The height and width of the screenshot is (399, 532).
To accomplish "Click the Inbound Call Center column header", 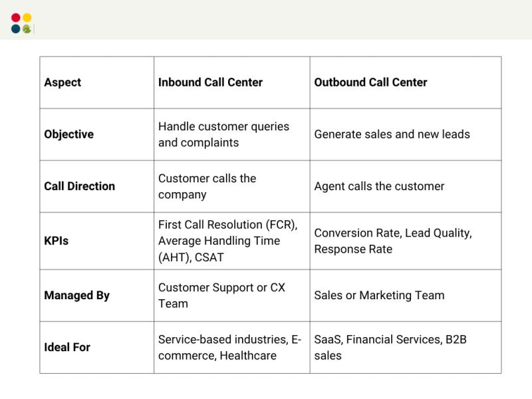I will tap(210, 82).
